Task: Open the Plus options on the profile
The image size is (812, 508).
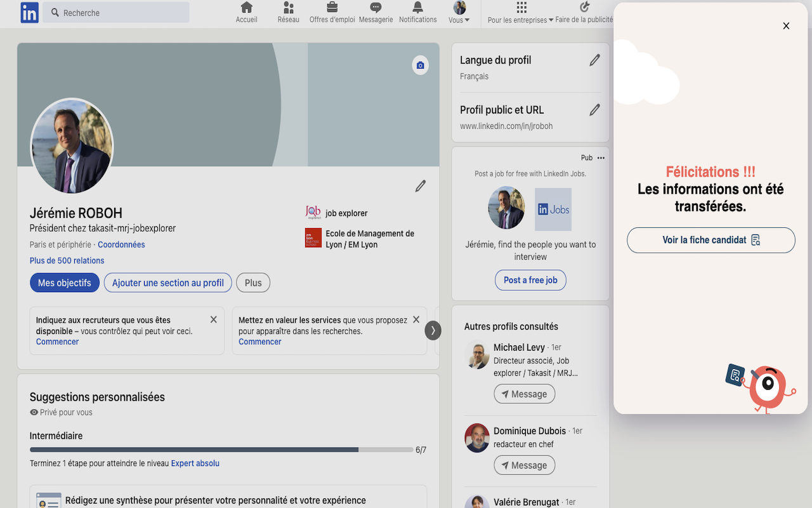Action: click(x=252, y=283)
